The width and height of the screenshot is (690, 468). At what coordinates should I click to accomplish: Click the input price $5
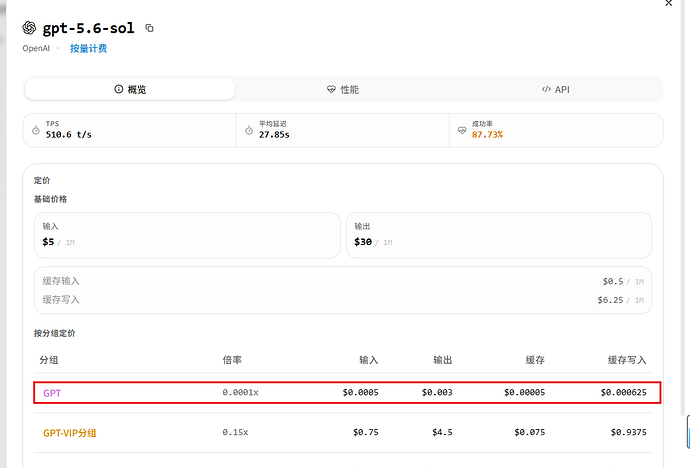(48, 242)
